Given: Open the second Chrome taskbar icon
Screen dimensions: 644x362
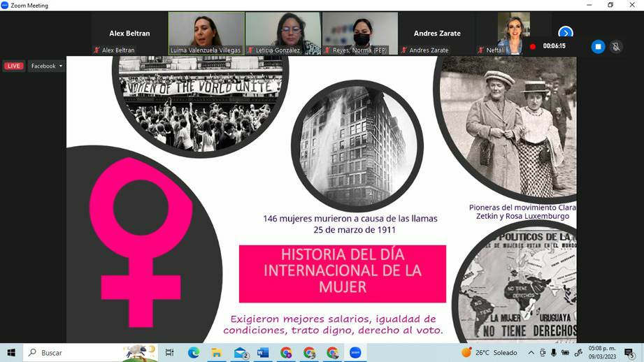Looking at the screenshot, I should pyautogui.click(x=309, y=352).
